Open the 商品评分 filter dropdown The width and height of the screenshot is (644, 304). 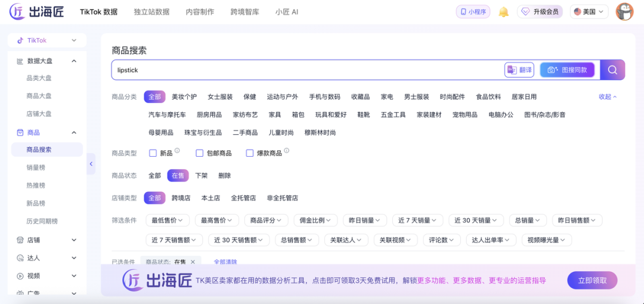tap(266, 220)
